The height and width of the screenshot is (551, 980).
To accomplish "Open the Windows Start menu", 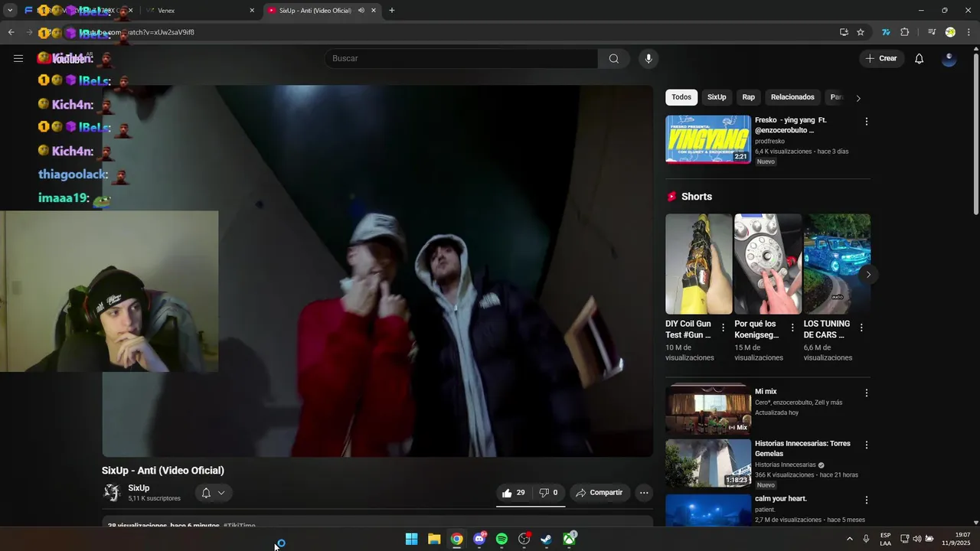I will click(x=411, y=539).
